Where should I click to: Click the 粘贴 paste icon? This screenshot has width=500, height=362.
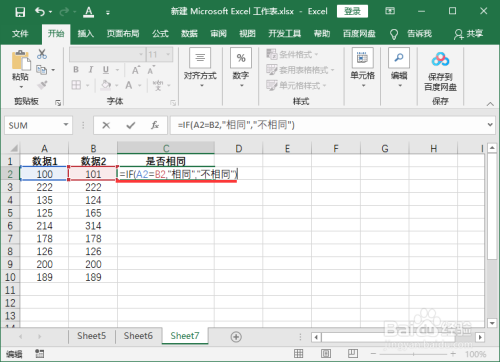[21, 60]
